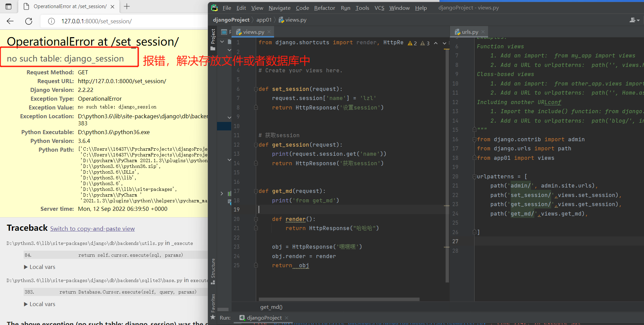Click the yellow warning count indicator
644x325 pixels.
[x=412, y=43]
